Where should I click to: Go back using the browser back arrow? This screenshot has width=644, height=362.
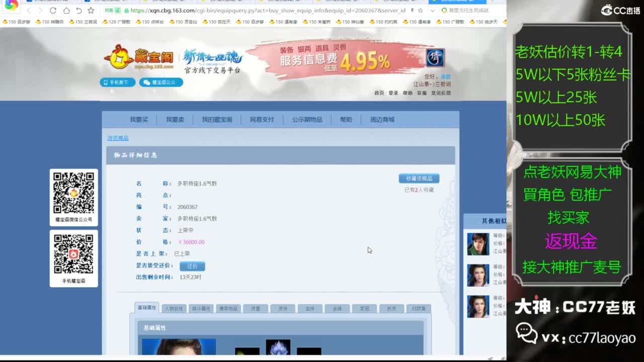coord(29,10)
